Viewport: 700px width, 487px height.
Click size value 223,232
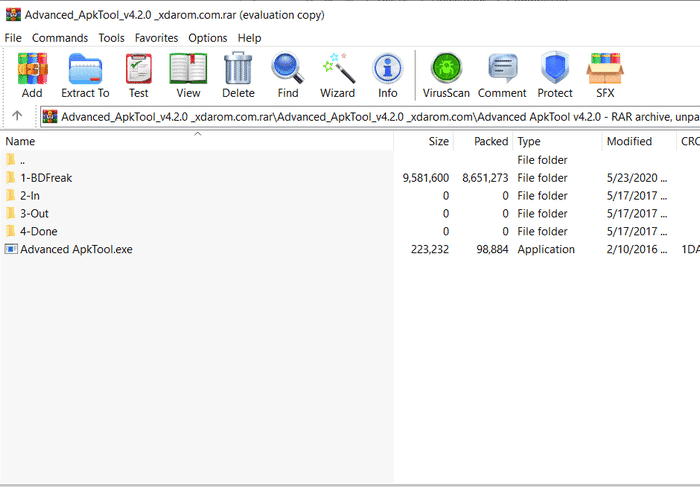click(430, 249)
